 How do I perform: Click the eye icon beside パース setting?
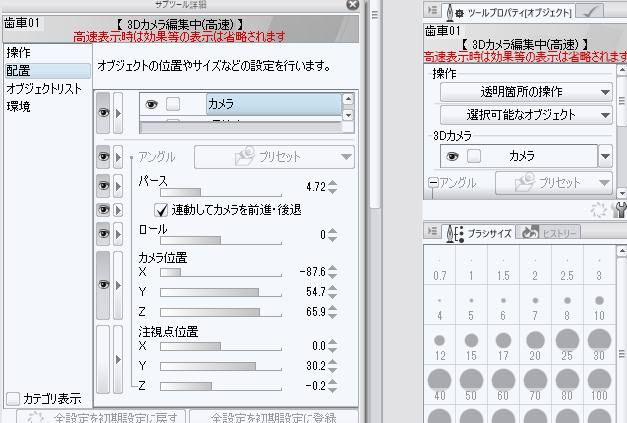click(103, 186)
